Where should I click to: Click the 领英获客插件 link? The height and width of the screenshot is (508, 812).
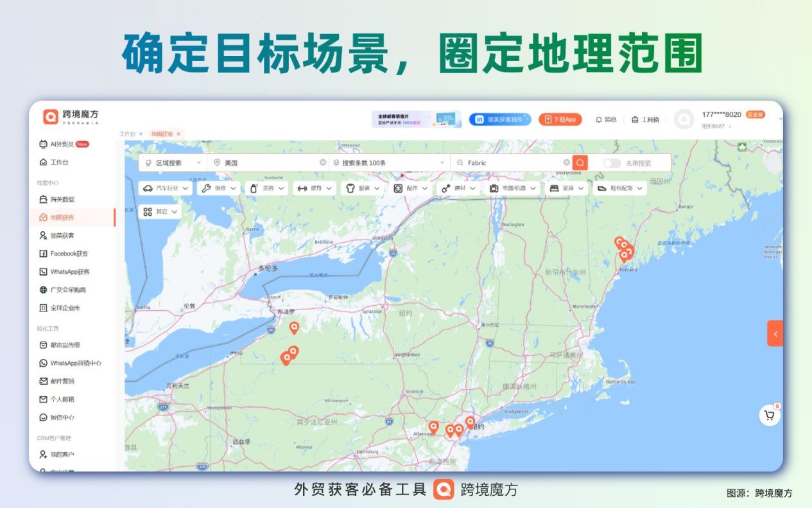(x=501, y=118)
